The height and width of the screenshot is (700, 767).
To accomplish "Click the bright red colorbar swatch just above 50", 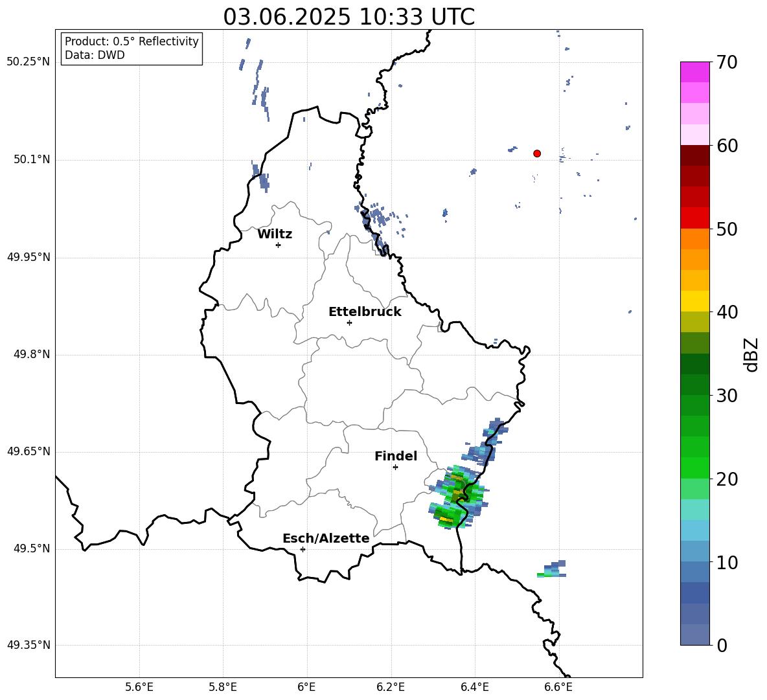I will [695, 218].
